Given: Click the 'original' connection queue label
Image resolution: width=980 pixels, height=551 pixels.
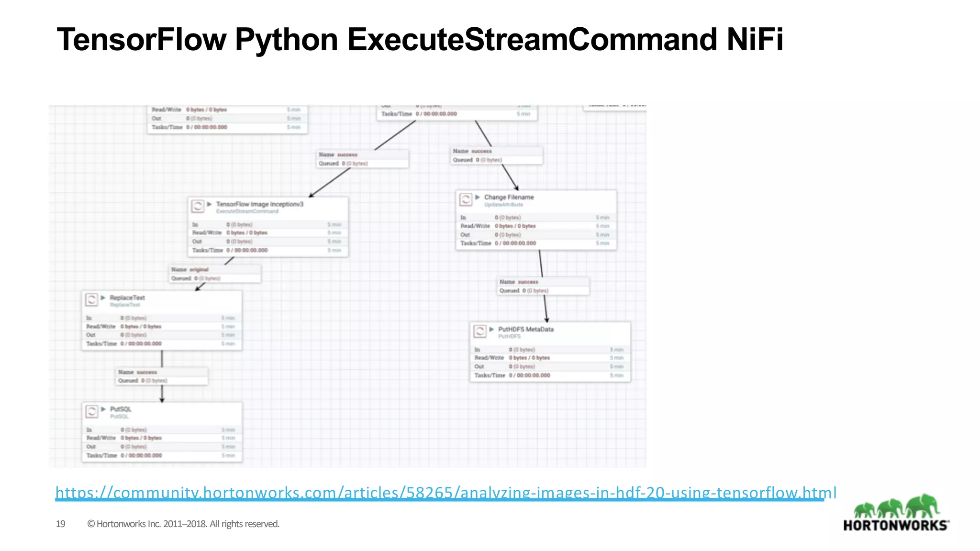Looking at the screenshot, I should [215, 274].
